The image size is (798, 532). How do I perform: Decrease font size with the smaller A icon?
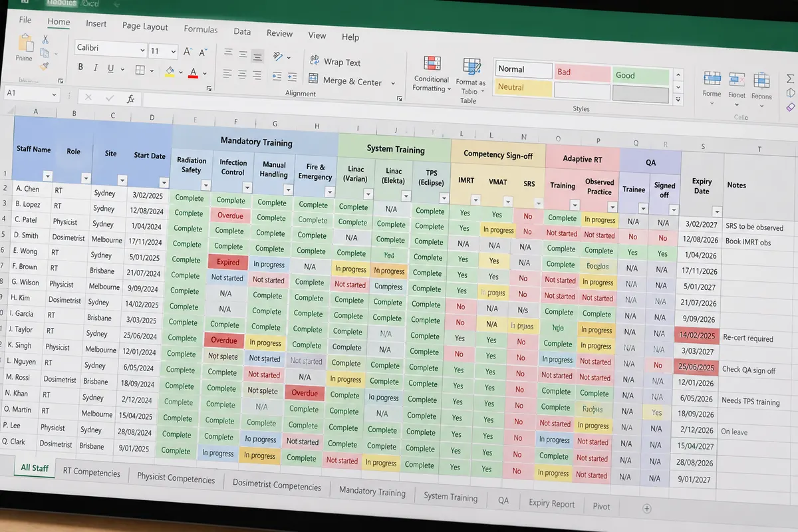click(x=204, y=52)
